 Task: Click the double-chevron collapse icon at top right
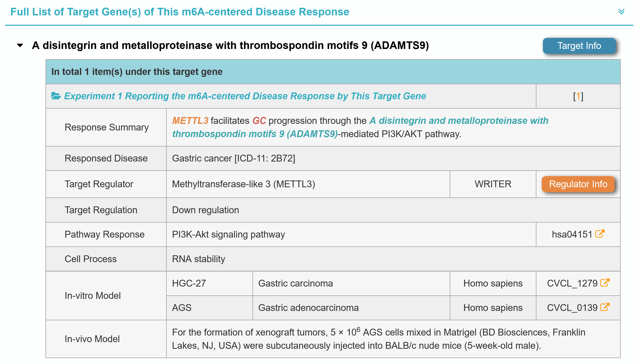click(621, 12)
